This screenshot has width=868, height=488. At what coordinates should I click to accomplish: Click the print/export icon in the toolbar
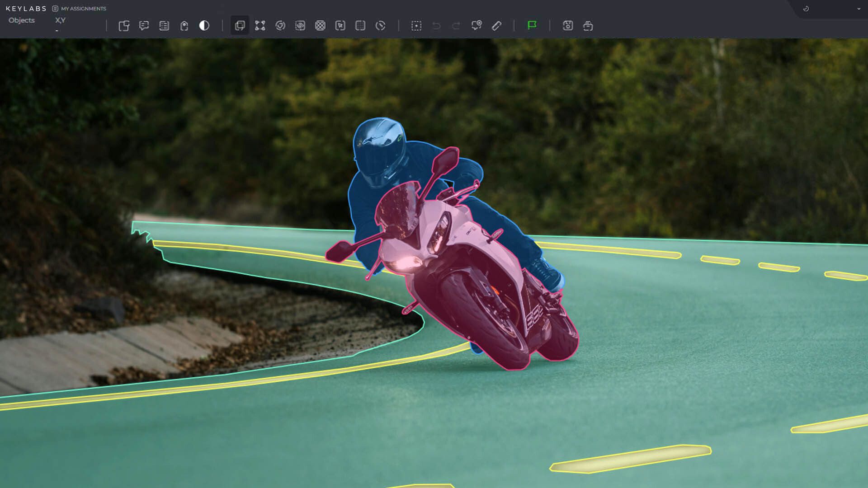tap(587, 26)
